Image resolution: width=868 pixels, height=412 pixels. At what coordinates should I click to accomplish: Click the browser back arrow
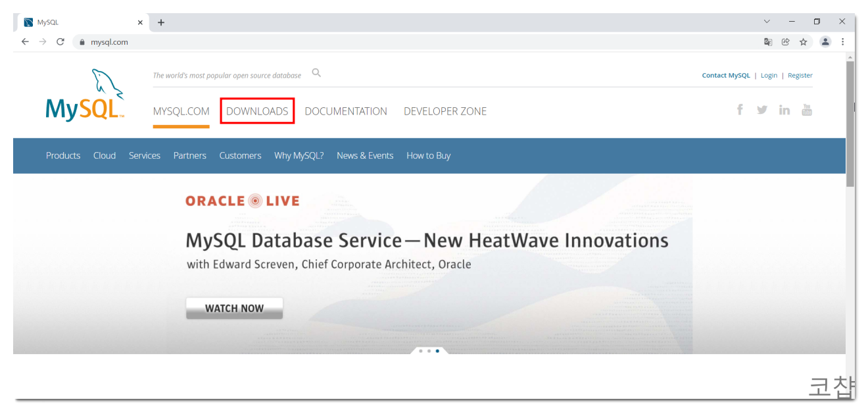click(25, 41)
